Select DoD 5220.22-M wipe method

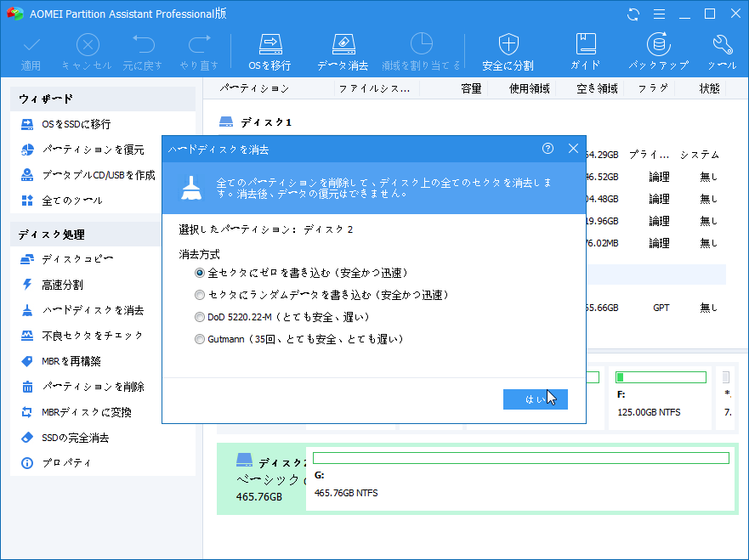click(x=200, y=317)
